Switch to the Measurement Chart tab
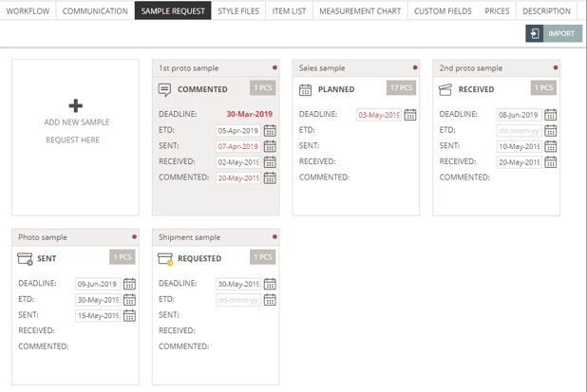587x392 pixels. tap(361, 11)
